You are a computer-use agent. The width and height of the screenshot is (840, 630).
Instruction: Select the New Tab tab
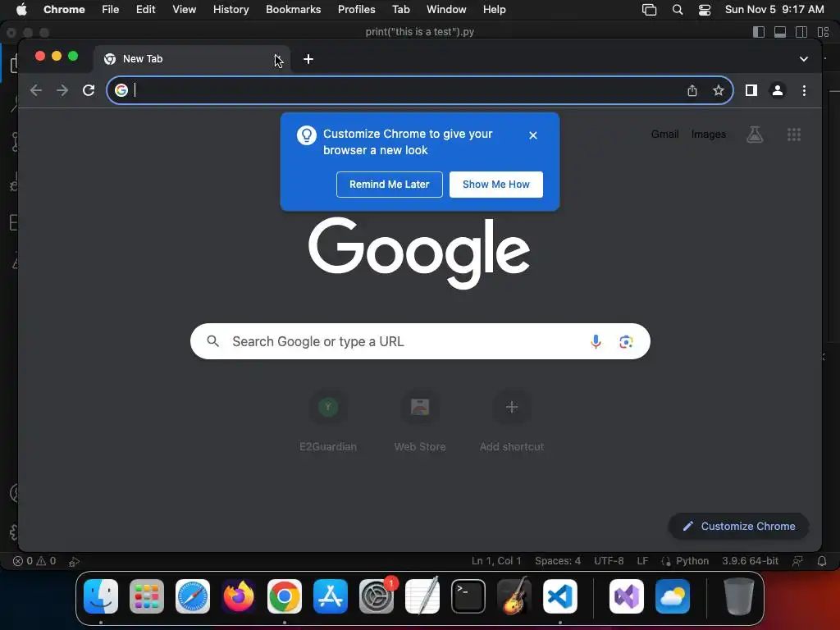coord(192,59)
